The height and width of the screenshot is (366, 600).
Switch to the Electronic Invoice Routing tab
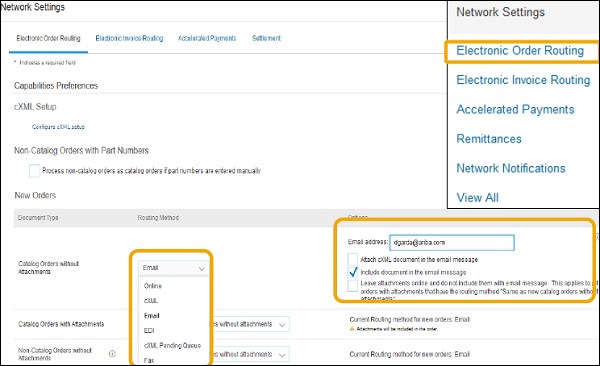[x=129, y=38]
